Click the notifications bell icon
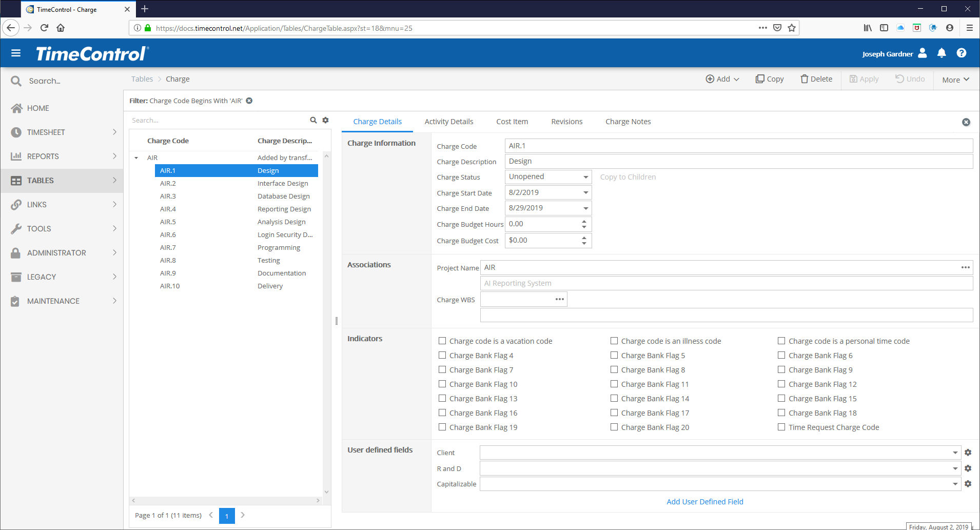Image resolution: width=980 pixels, height=530 pixels. pos(942,53)
